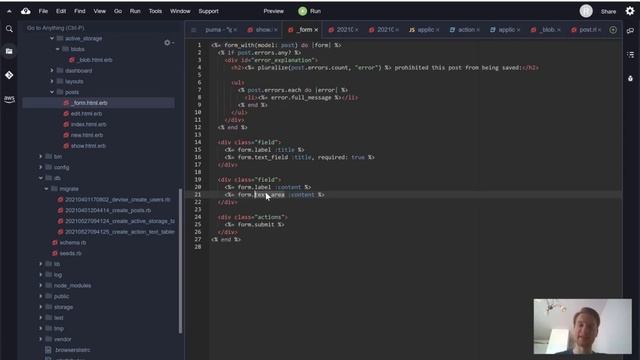Image resolution: width=640 pixels, height=360 pixels.
Task: Click the Cloud9 cloud logo icon
Action: click(26, 11)
